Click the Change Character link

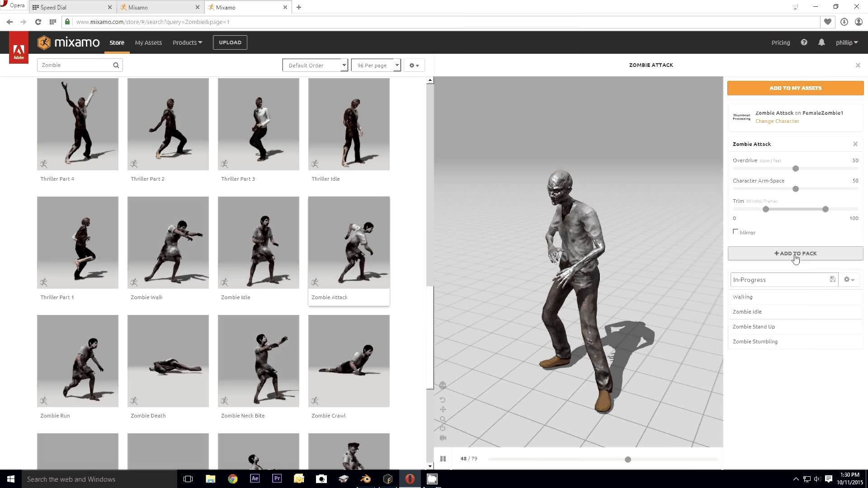tap(777, 121)
